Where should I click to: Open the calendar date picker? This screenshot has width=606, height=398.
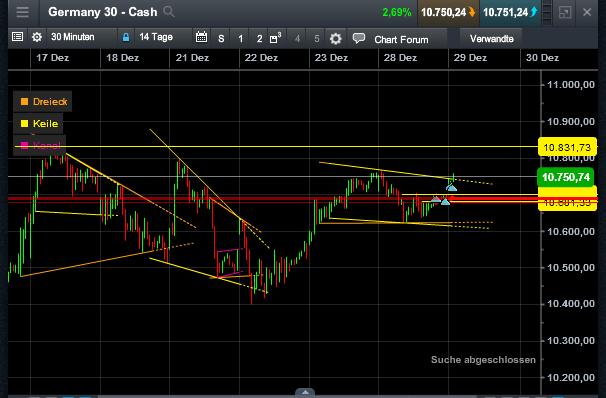click(201, 37)
